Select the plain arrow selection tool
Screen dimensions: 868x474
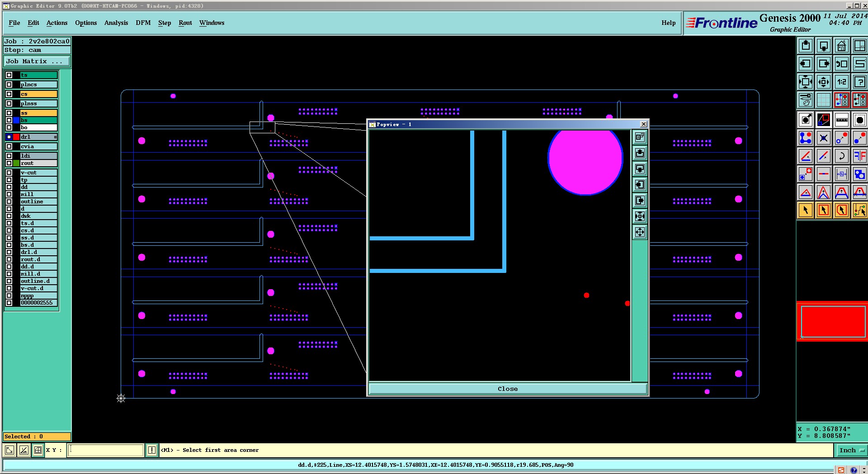tap(806, 210)
